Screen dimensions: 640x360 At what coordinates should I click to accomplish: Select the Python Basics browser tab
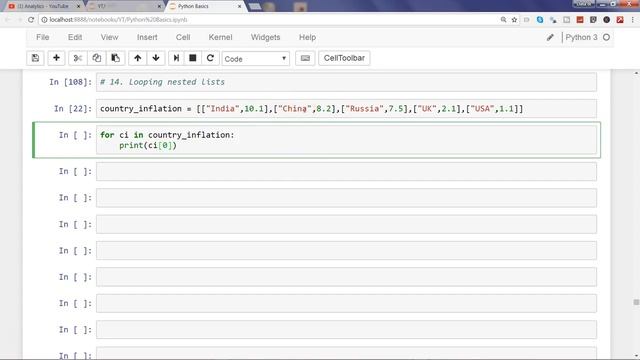tap(205, 6)
